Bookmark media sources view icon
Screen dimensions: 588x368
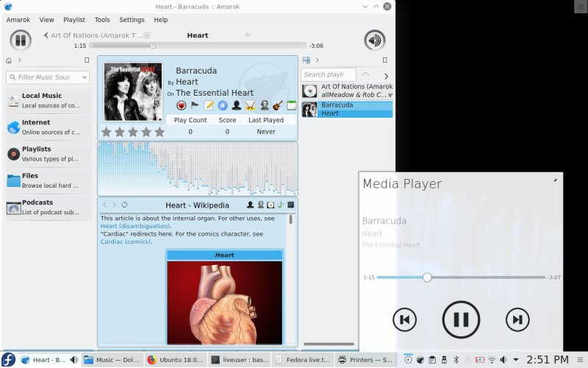[x=87, y=60]
